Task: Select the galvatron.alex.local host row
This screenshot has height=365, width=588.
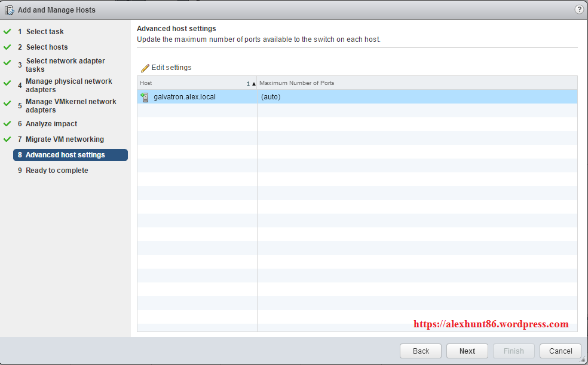Action: click(x=357, y=97)
